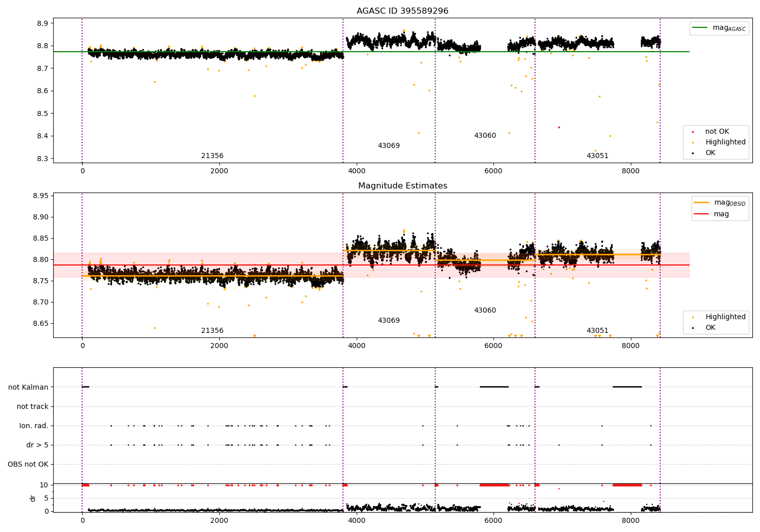
Task: Click obsid label 43051 in top plot
Action: [x=597, y=156]
